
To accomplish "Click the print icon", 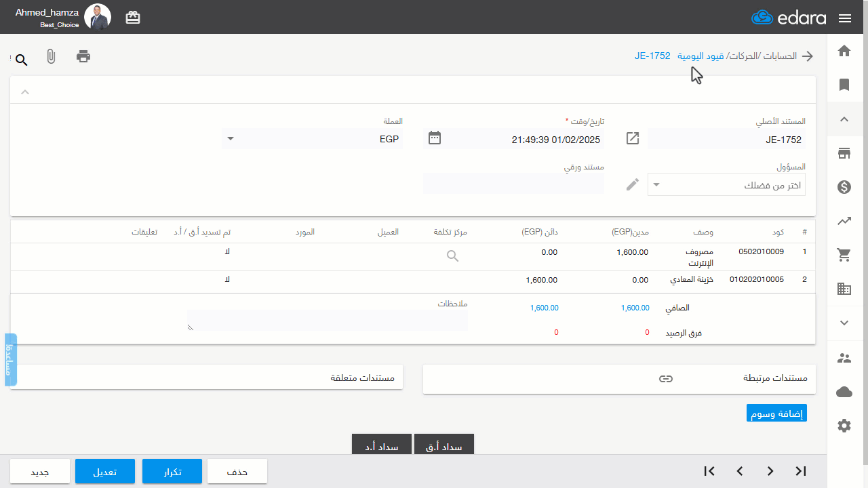I will (83, 56).
